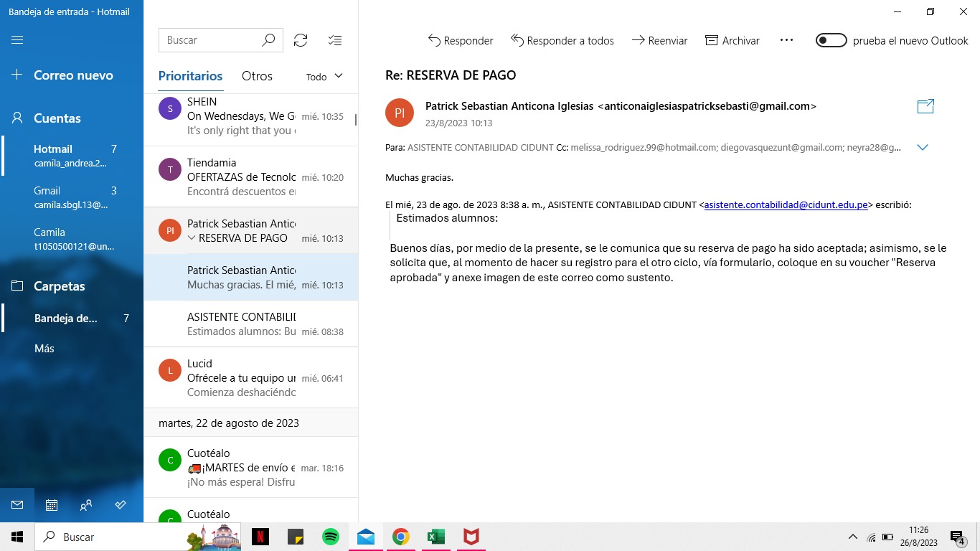The height and width of the screenshot is (551, 980).
Task: Click the Buscar mail search field
Action: pos(212,40)
